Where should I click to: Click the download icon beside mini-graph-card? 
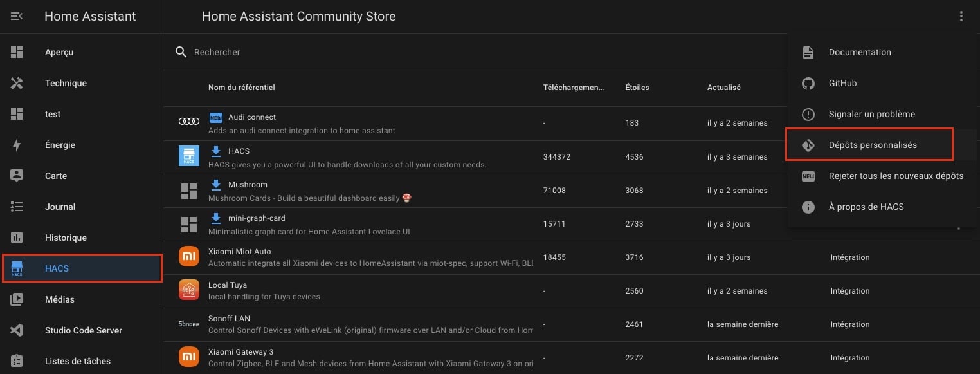point(215,218)
